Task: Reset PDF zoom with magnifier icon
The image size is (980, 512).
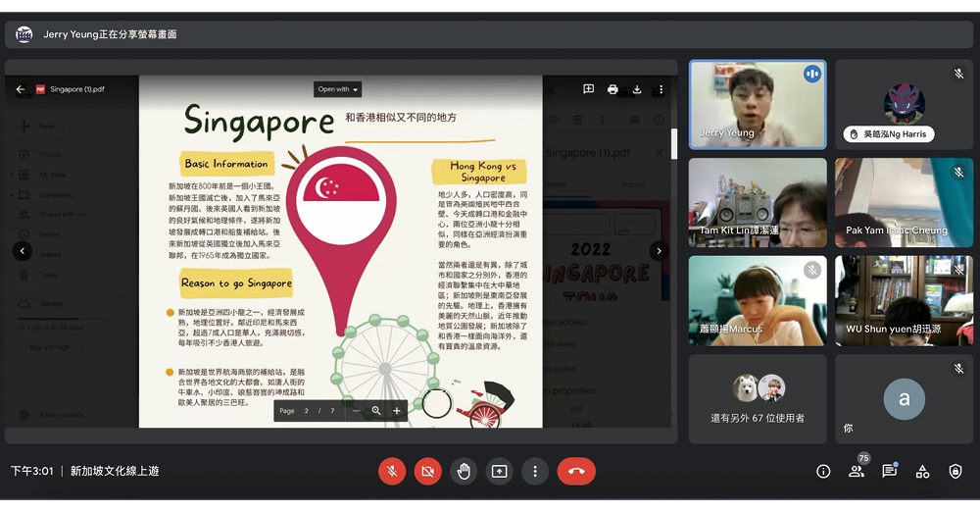Action: tap(376, 411)
